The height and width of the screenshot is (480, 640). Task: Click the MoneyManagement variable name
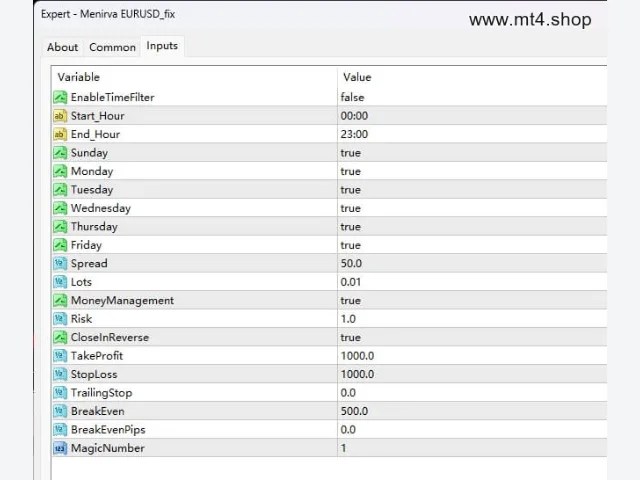pyautogui.click(x=122, y=301)
